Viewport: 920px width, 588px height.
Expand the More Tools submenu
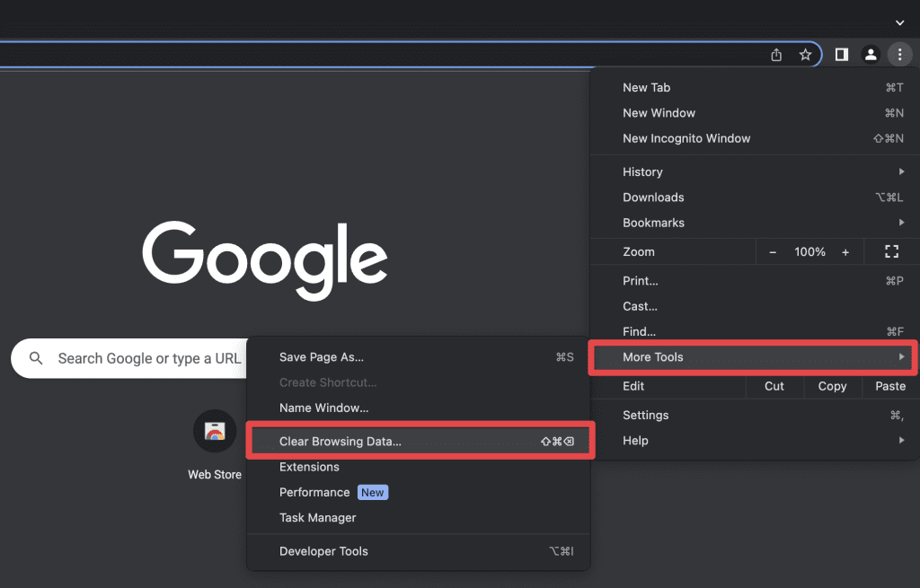pyautogui.click(x=755, y=357)
